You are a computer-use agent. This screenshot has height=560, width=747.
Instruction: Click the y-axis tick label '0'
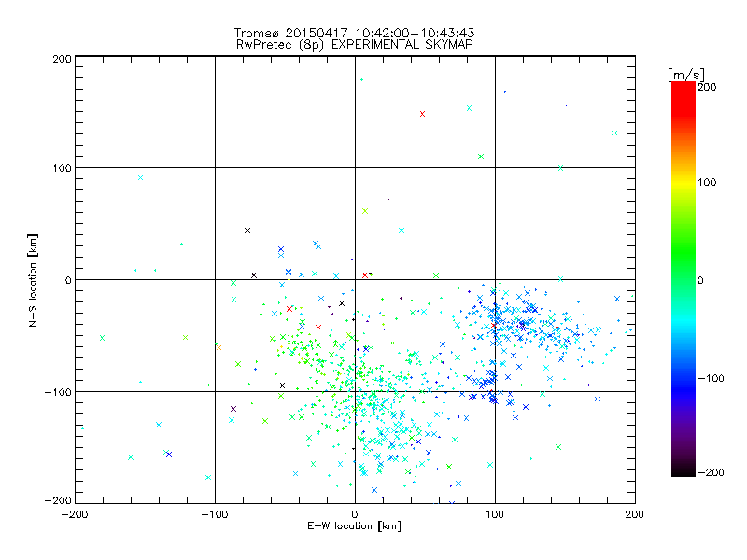click(68, 280)
